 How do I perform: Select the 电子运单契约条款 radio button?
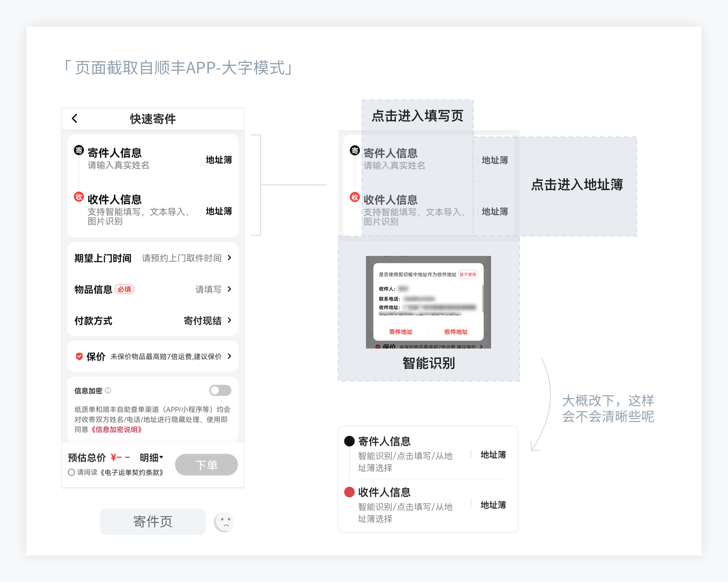point(71,472)
